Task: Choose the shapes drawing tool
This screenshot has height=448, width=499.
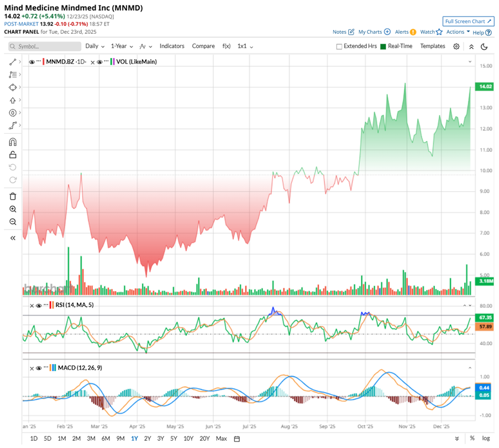Action: coord(13,87)
